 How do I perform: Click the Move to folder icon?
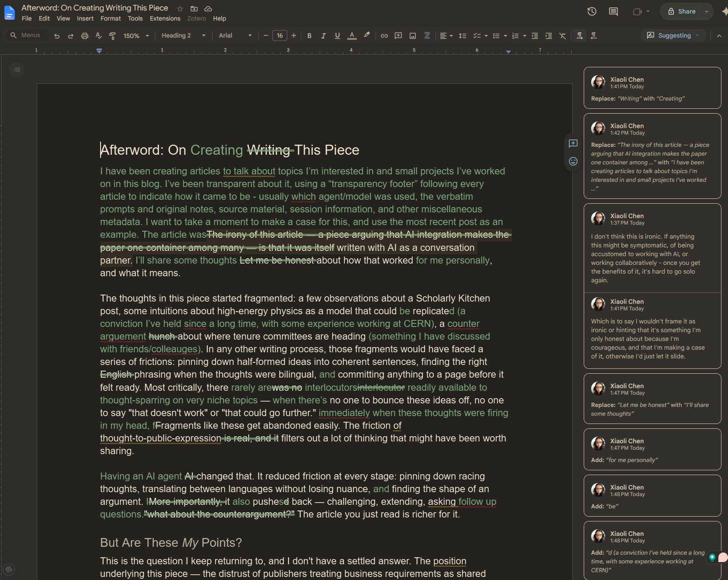tap(194, 8)
